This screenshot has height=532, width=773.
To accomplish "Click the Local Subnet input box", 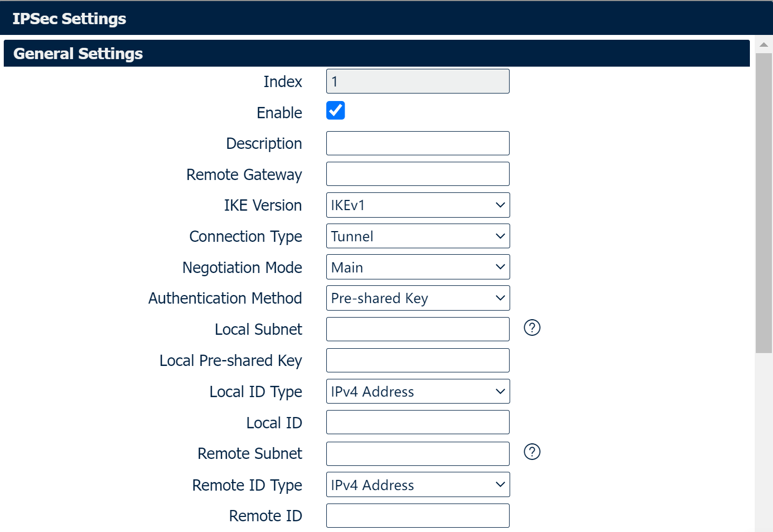I will (418, 329).
